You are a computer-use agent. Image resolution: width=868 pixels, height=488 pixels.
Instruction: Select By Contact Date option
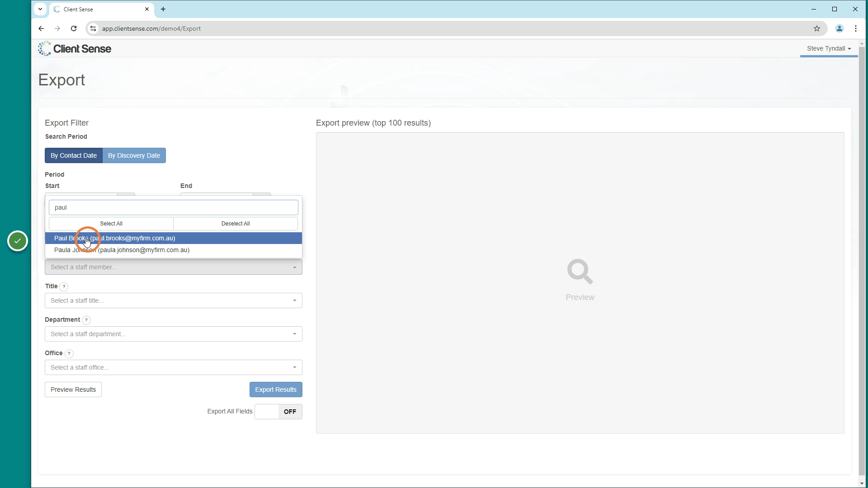(x=74, y=155)
